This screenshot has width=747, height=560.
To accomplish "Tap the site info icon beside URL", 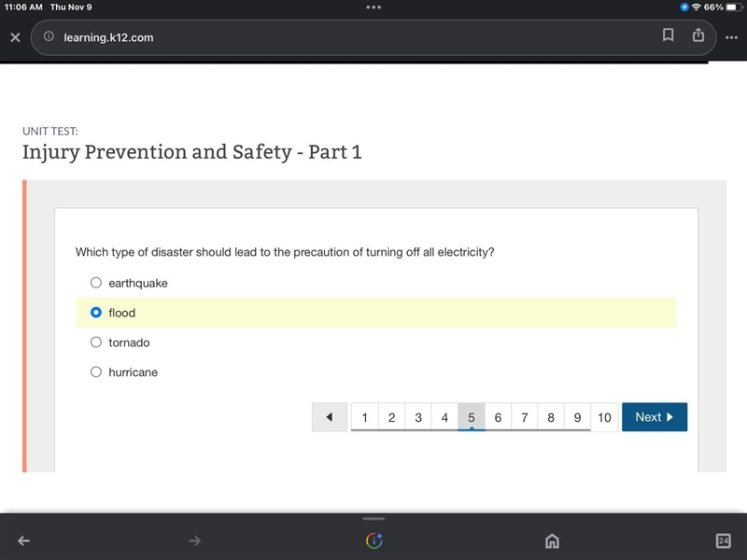I will point(49,36).
